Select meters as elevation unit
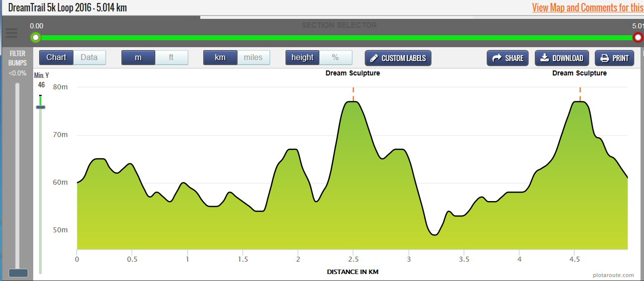 pos(138,58)
